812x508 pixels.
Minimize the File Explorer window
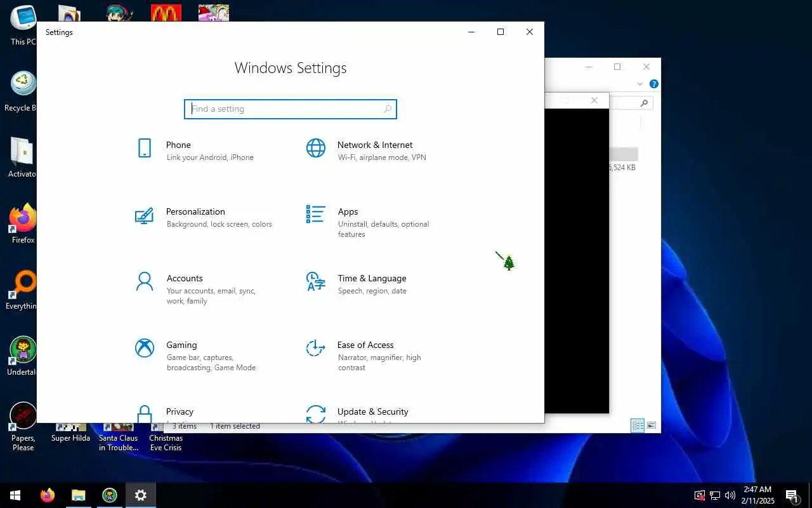[589, 67]
